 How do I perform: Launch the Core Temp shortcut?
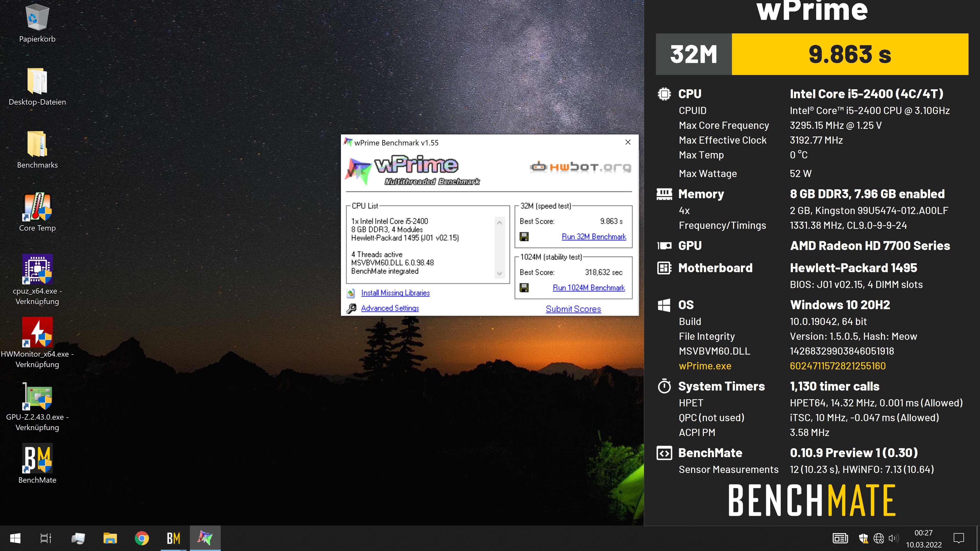click(37, 207)
